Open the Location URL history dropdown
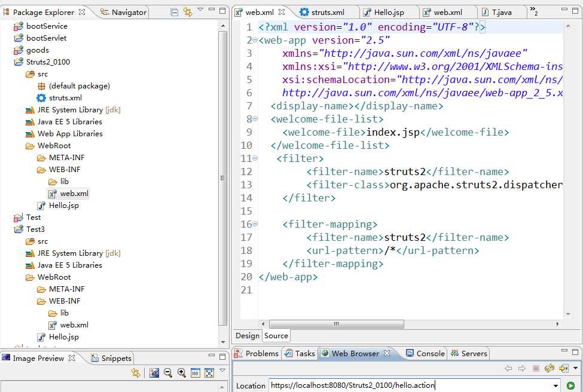583x392 pixels. coord(555,385)
